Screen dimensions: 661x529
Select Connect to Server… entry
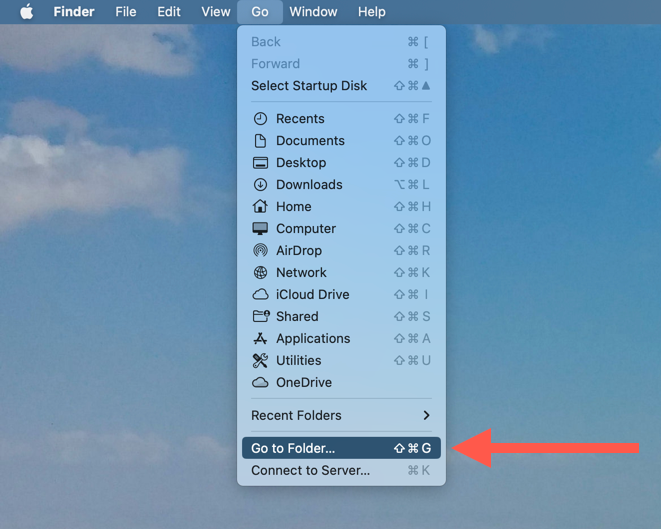click(341, 470)
